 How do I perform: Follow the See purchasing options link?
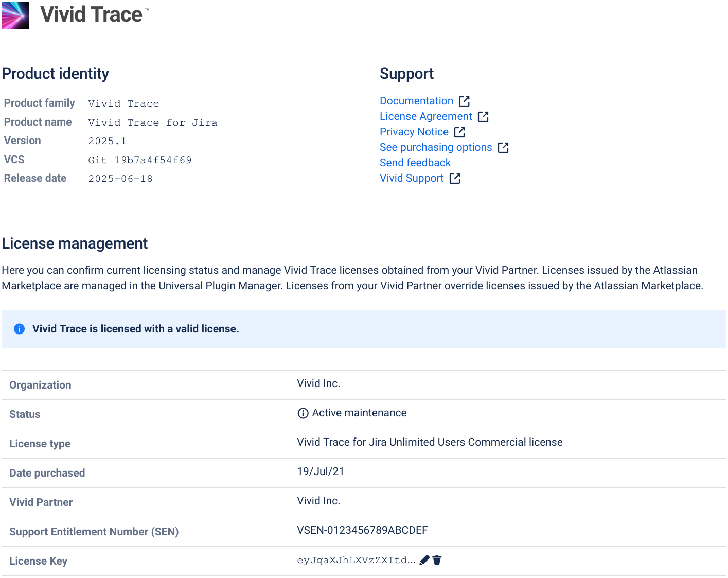click(x=436, y=147)
